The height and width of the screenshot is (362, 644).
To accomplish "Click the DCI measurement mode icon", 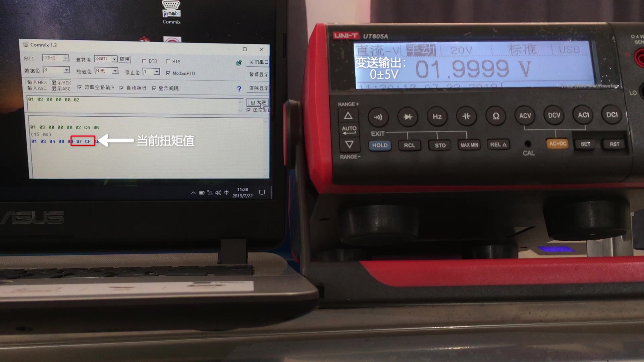I will 612,115.
